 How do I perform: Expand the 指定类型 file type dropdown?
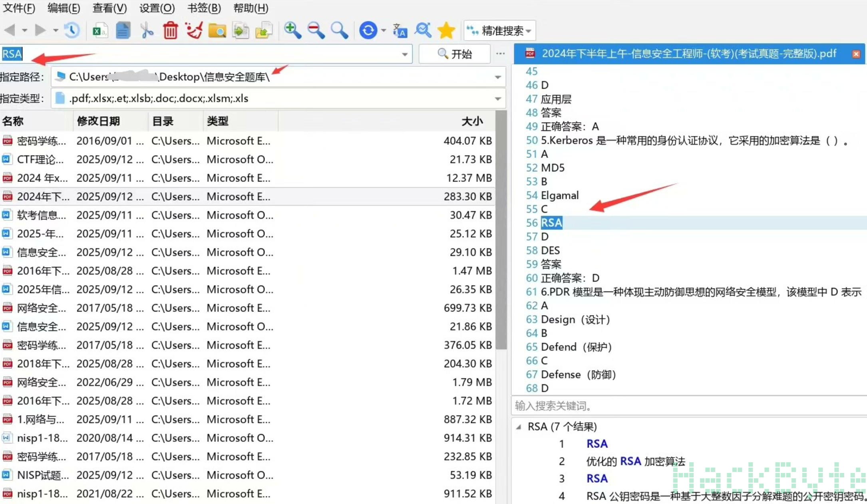498,98
